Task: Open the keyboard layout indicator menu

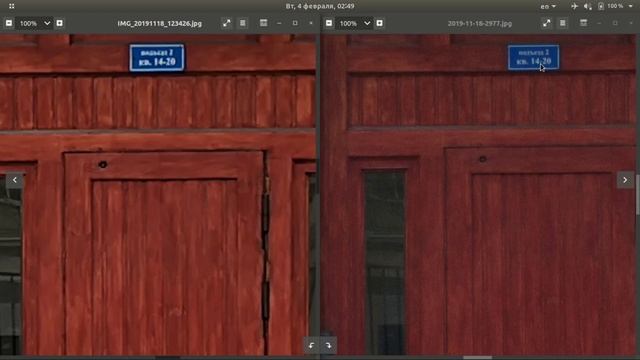Action: 548,6
